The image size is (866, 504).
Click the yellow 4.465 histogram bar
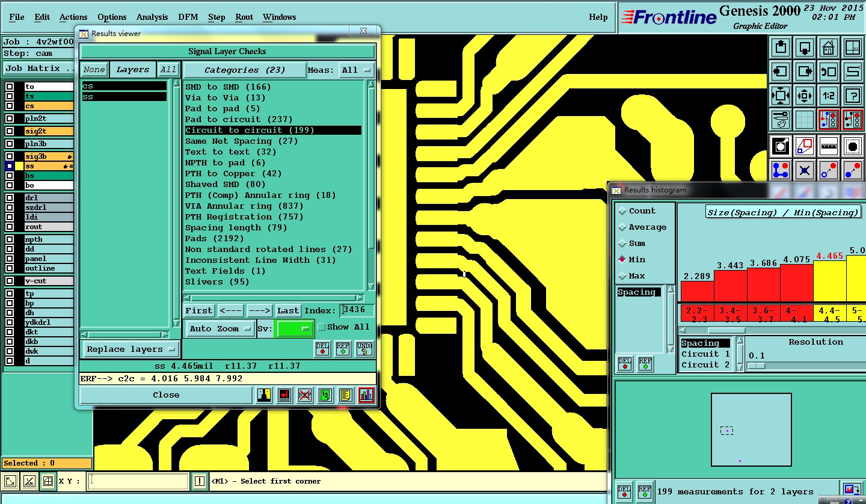pyautogui.click(x=829, y=281)
